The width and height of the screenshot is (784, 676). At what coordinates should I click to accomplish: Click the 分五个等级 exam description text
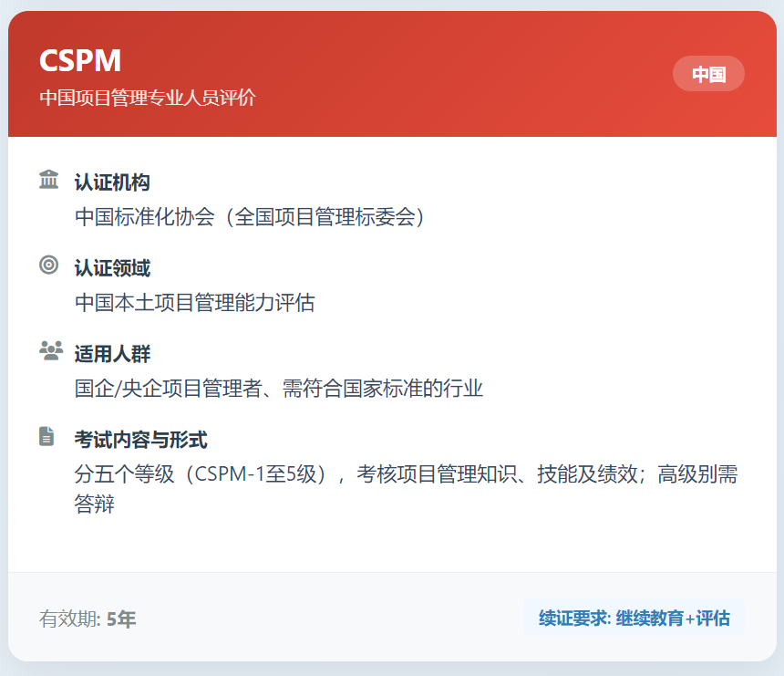click(406, 474)
